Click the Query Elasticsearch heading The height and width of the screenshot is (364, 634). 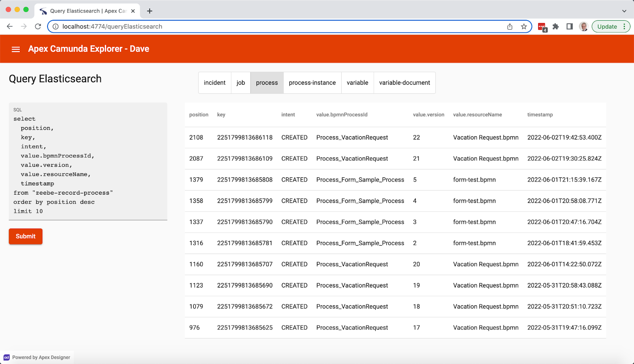[x=55, y=79]
